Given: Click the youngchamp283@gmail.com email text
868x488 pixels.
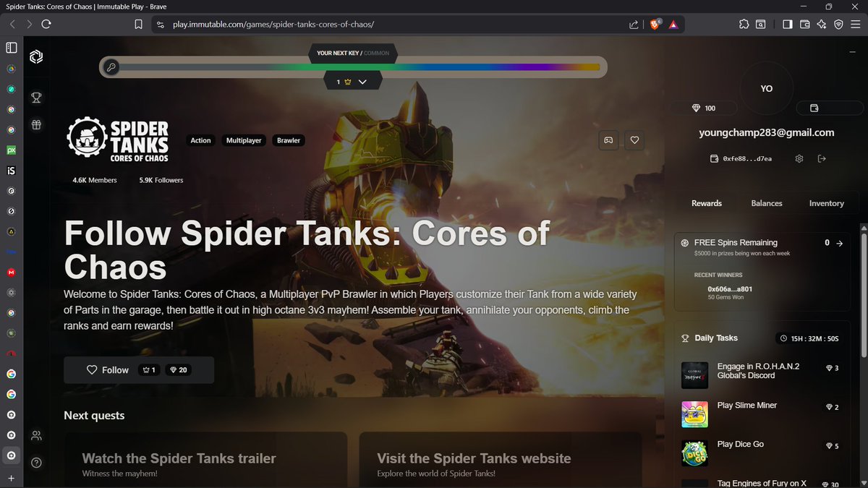Looking at the screenshot, I should pos(767,133).
